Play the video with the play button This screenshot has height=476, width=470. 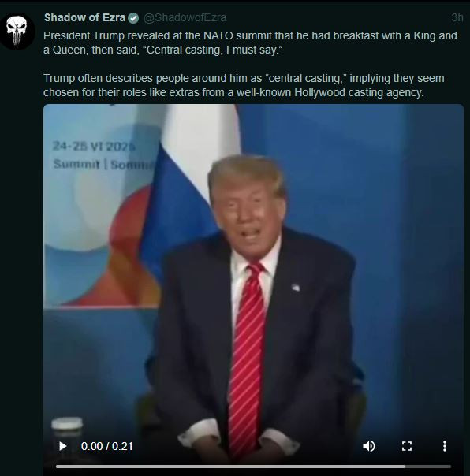(62, 446)
